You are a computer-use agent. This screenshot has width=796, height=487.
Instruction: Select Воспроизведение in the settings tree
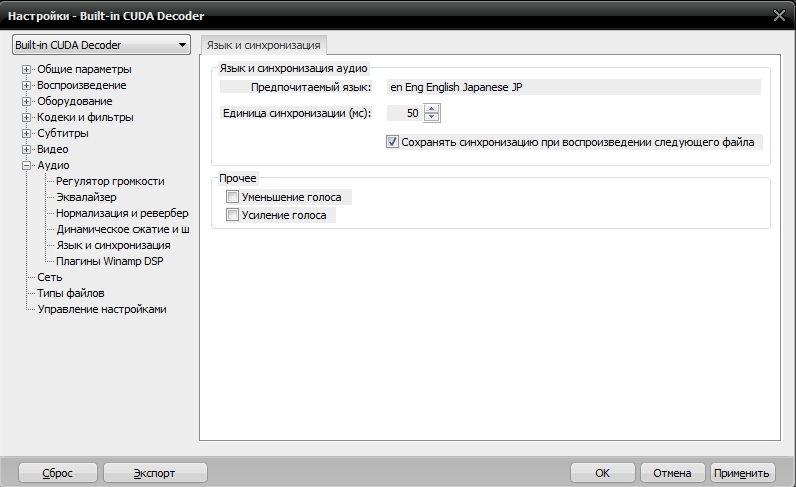82,85
